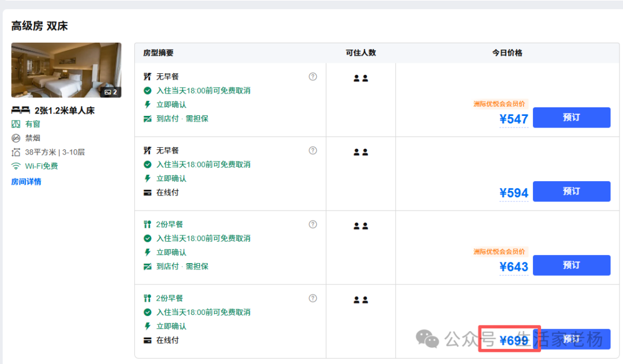Viewport: 623px width, 364px height.
Task: Click the ¥699 price
Action: [x=514, y=340]
